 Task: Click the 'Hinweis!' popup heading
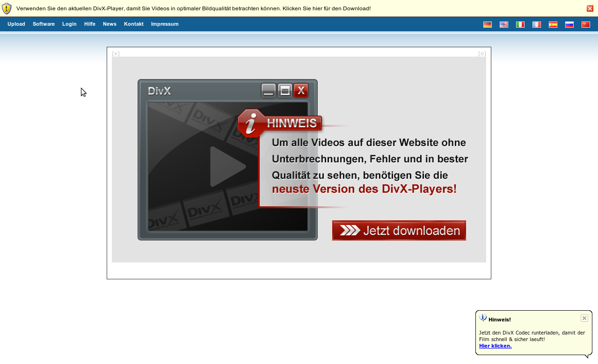click(500, 320)
